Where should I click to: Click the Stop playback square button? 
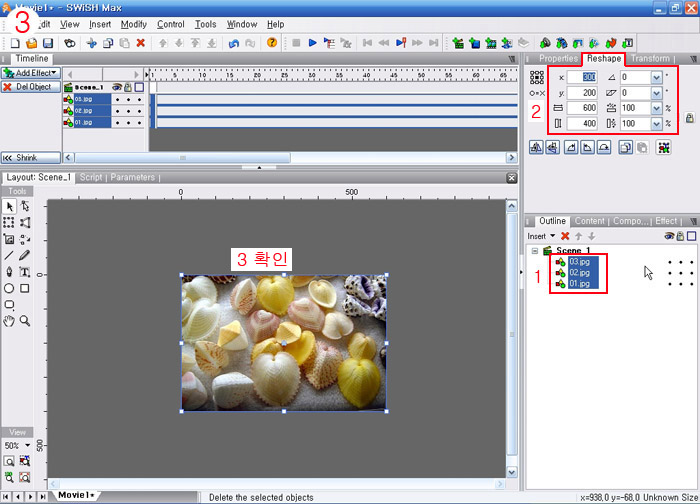tap(296, 43)
